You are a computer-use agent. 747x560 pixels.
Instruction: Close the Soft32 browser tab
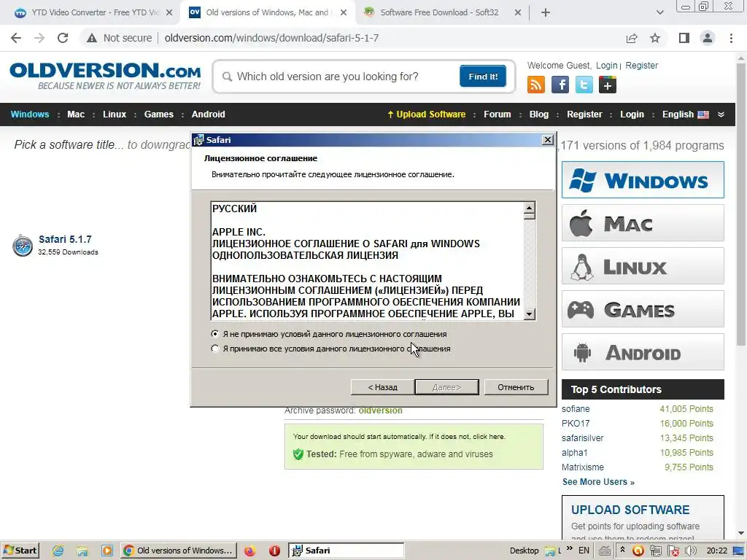pos(518,12)
